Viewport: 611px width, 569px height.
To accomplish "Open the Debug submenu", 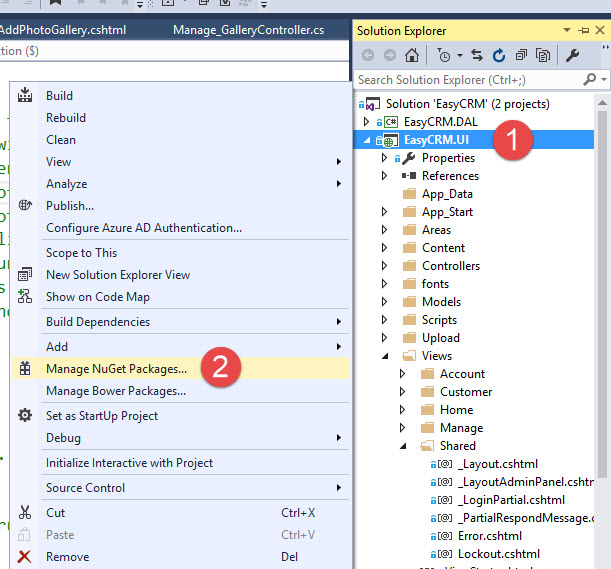I will (182, 438).
